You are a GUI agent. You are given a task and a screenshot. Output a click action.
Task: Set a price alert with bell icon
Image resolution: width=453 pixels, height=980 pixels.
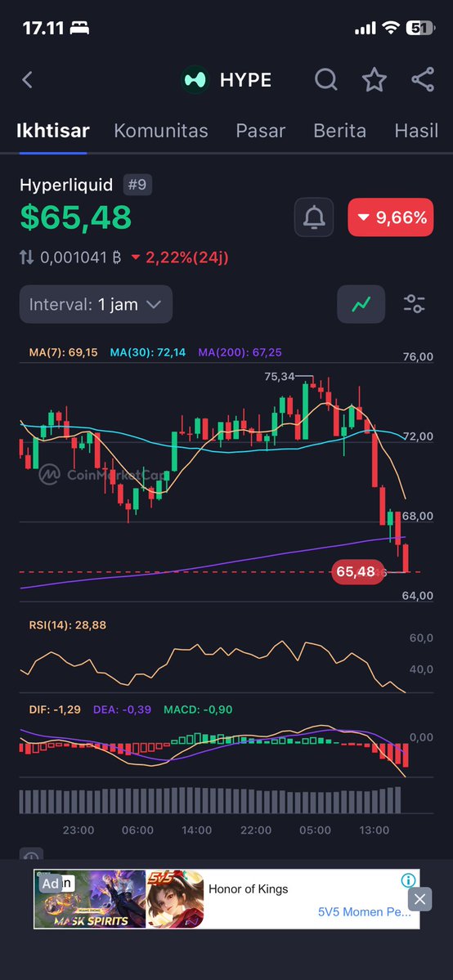point(314,217)
